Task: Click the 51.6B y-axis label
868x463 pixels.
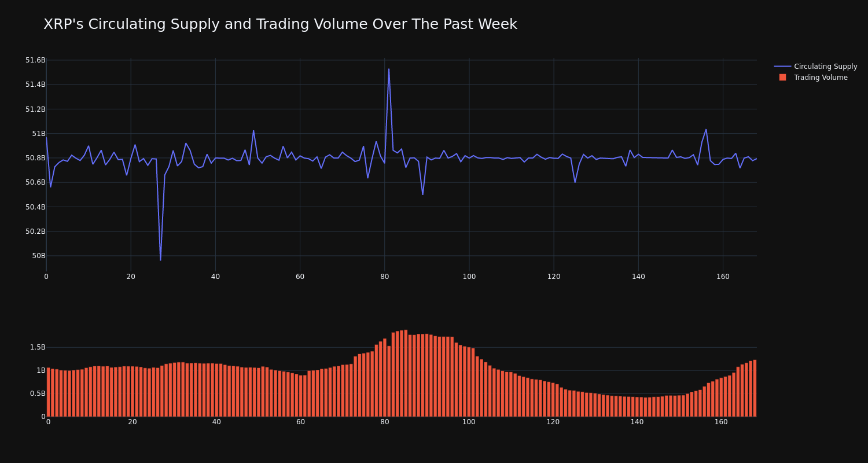Action: [35, 60]
